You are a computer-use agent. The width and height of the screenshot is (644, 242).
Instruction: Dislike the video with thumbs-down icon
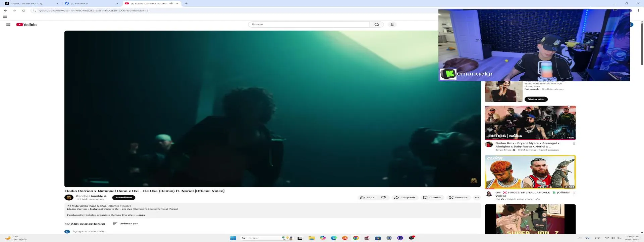(x=383, y=198)
